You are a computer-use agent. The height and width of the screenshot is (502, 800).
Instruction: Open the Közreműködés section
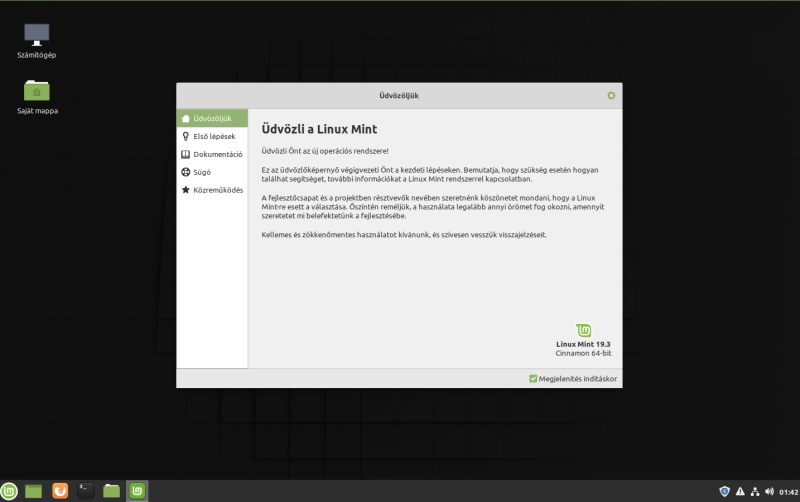click(x=212, y=190)
